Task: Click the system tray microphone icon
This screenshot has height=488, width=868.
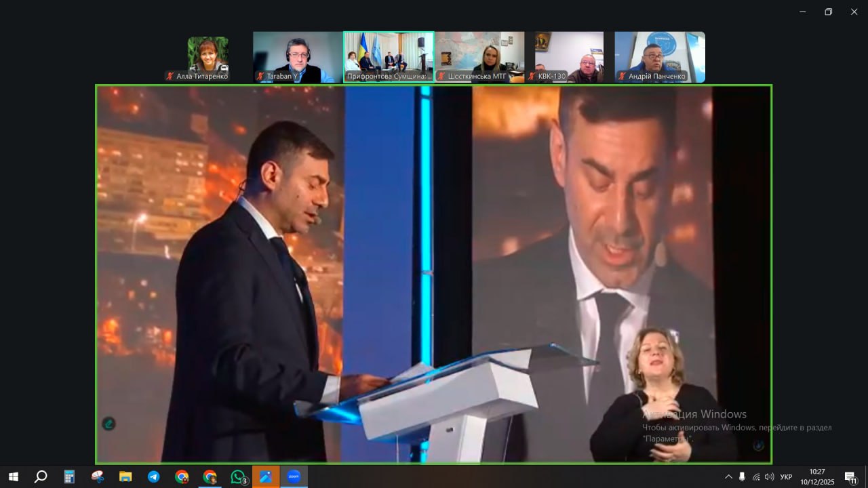Action: click(742, 476)
